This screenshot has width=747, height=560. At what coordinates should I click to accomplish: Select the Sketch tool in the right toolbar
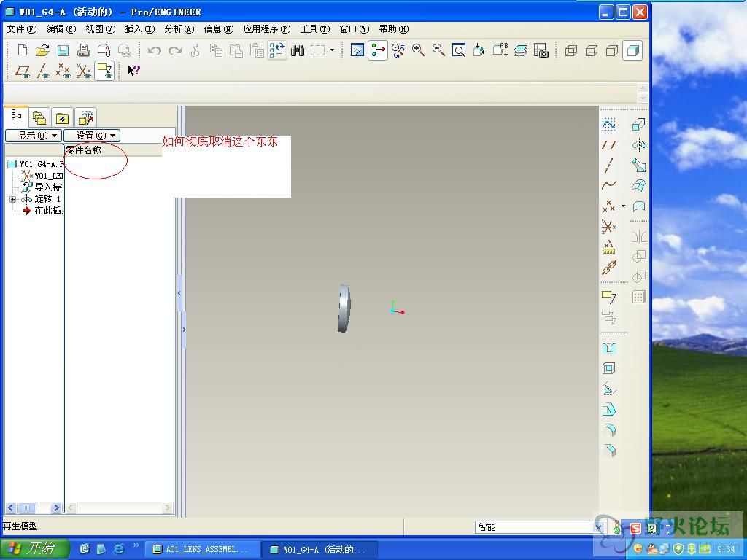click(609, 124)
